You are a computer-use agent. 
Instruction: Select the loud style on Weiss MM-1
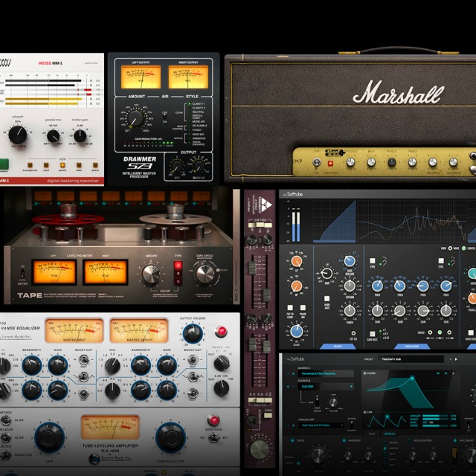tap(46, 165)
